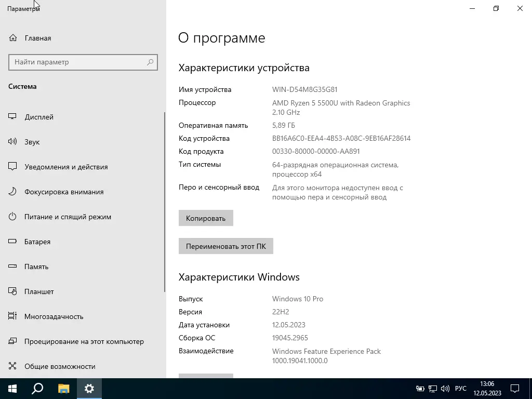The width and height of the screenshot is (532, 399).
Task: Open Многозадачность settings page
Action: 54,316
